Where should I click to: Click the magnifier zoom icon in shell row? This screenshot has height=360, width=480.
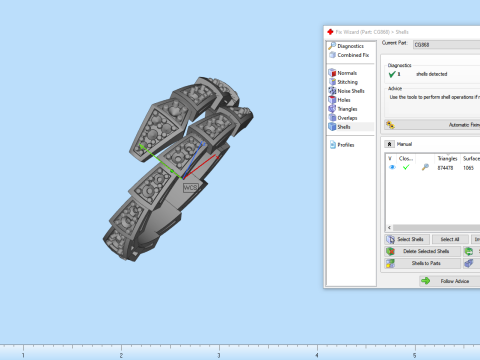tap(425, 167)
